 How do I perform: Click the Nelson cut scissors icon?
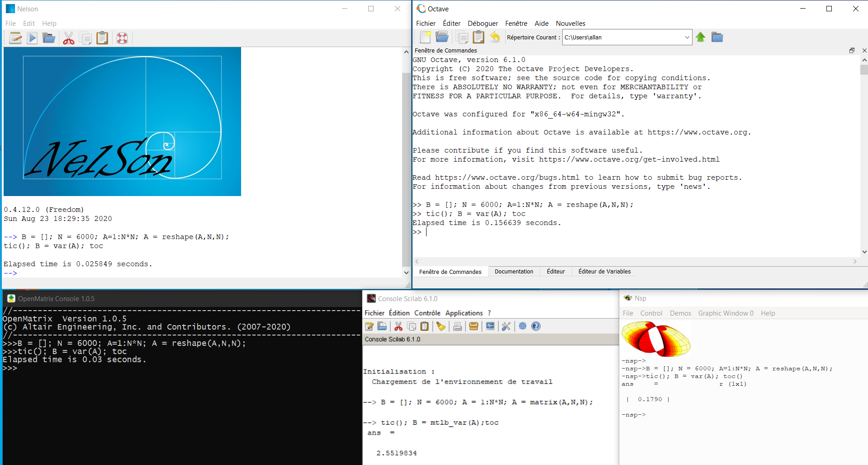(x=68, y=38)
